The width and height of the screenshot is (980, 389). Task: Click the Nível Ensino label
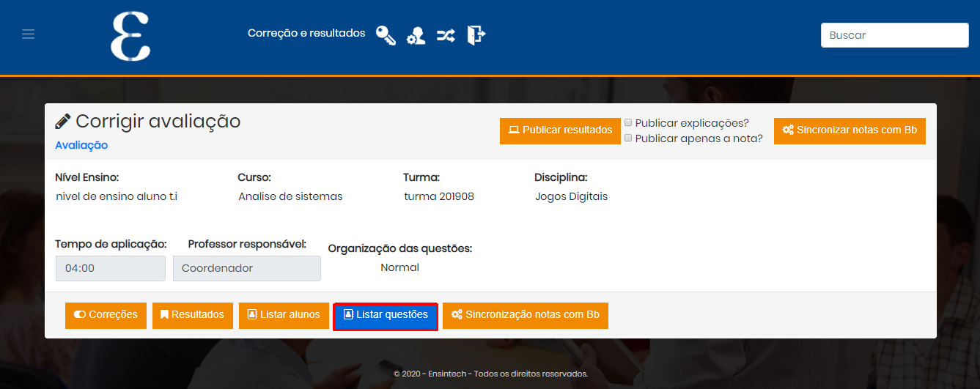(86, 177)
